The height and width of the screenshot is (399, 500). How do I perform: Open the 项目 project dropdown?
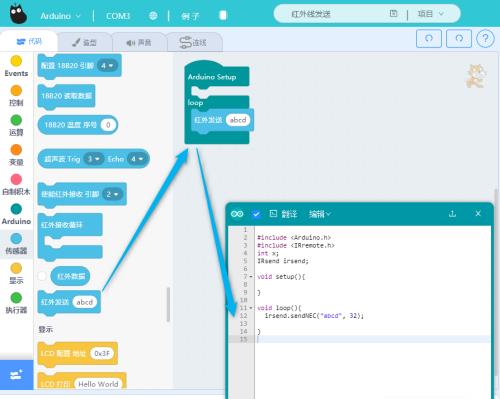point(431,14)
